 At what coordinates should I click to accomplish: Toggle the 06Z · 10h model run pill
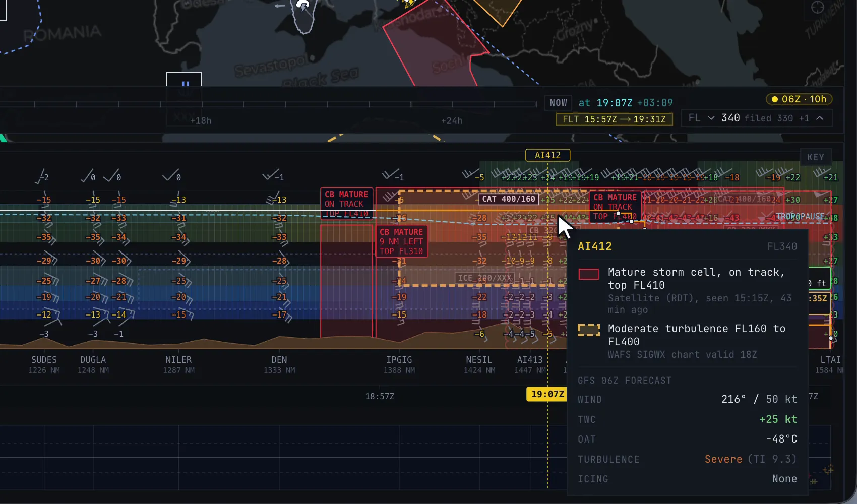coord(799,99)
